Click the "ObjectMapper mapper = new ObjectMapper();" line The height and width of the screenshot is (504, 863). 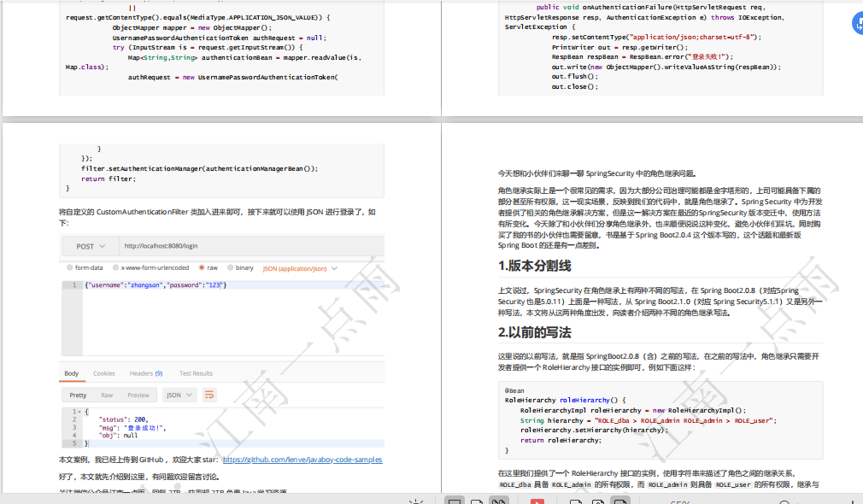(192, 27)
